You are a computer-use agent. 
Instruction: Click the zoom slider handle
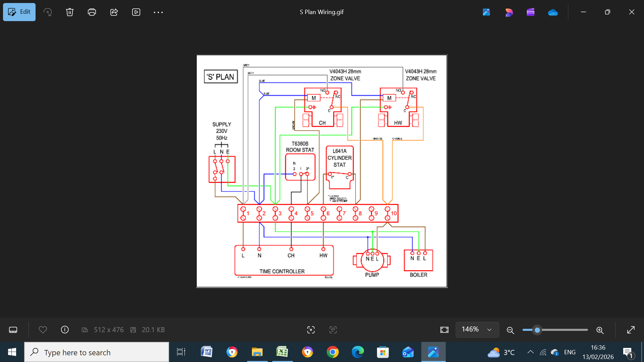pyautogui.click(x=537, y=330)
